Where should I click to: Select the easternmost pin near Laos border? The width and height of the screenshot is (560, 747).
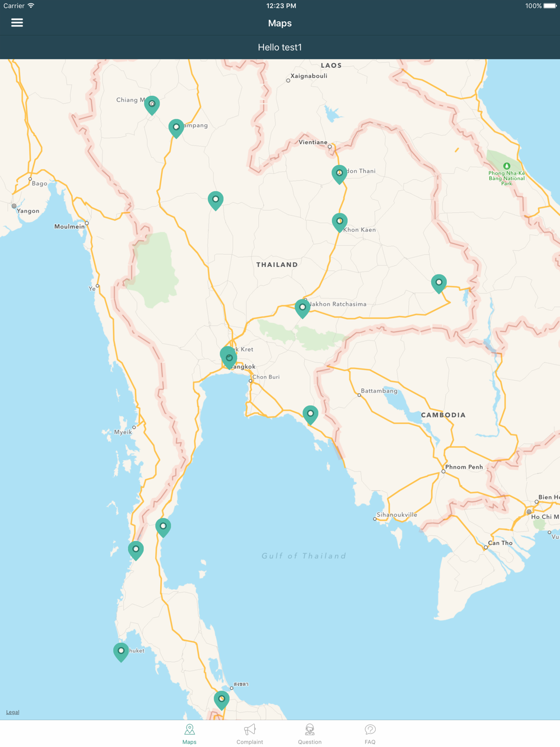coord(439,284)
